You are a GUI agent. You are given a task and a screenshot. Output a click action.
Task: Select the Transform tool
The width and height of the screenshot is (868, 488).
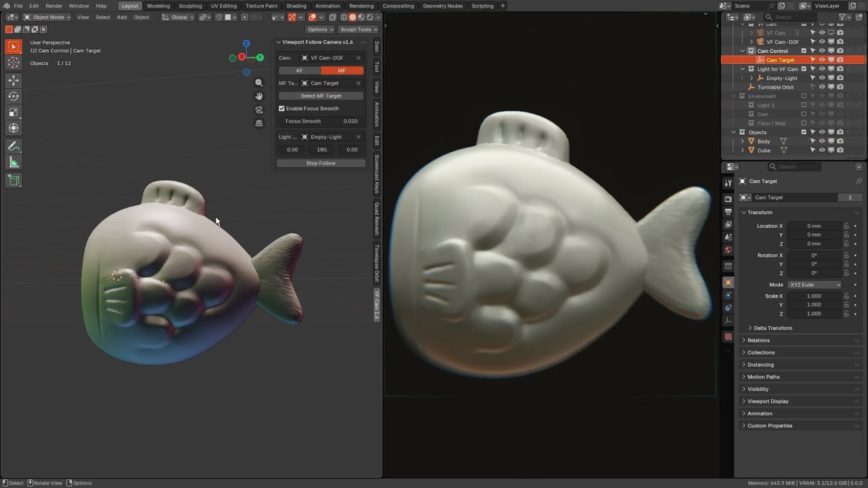coord(13,128)
